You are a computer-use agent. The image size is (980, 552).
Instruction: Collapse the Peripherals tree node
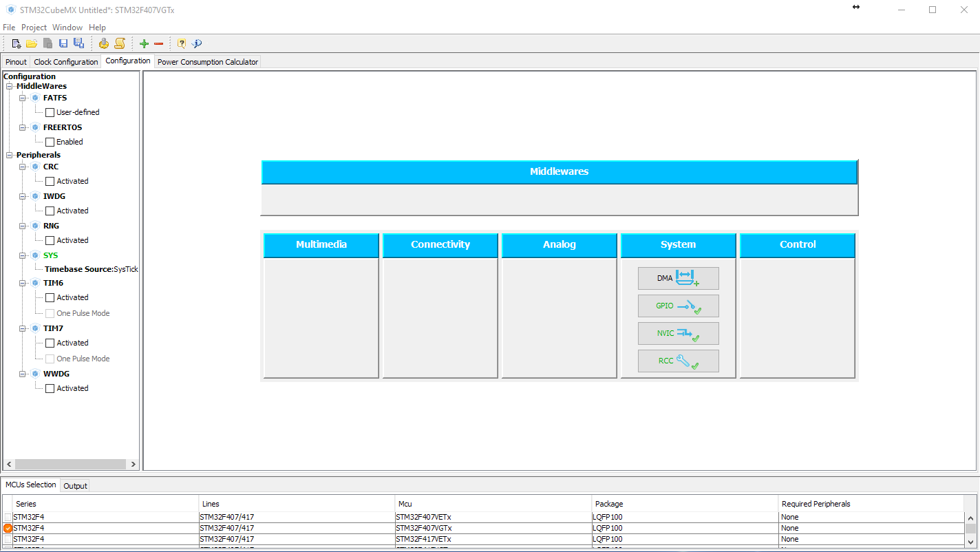[10, 155]
